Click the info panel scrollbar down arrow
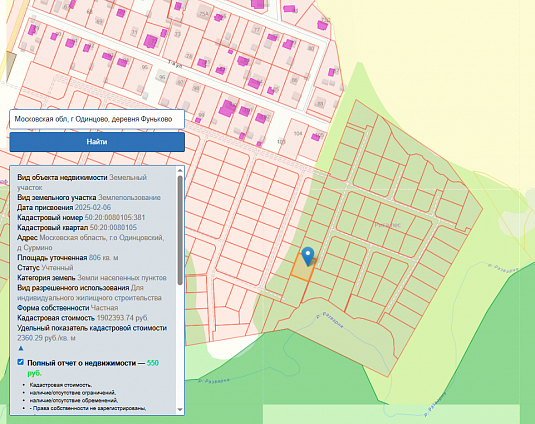The height and width of the screenshot is (424, 535). click(x=180, y=410)
